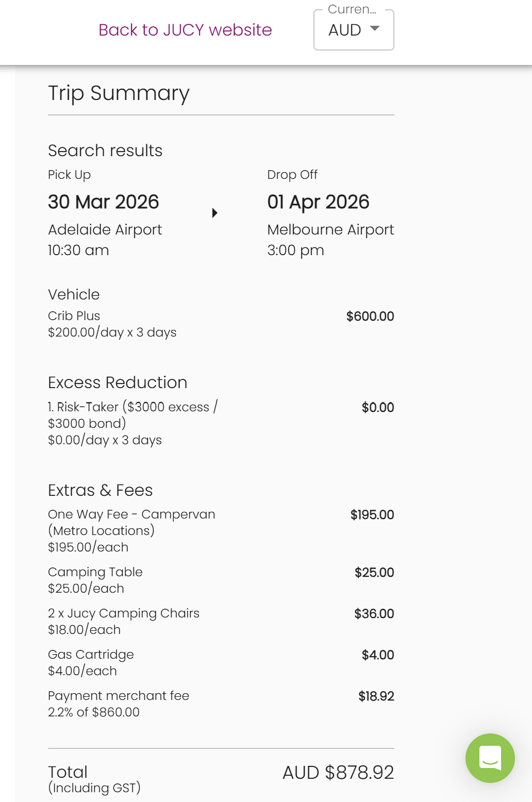This screenshot has width=532, height=802.
Task: Click the Camping Table extra
Action: point(95,572)
